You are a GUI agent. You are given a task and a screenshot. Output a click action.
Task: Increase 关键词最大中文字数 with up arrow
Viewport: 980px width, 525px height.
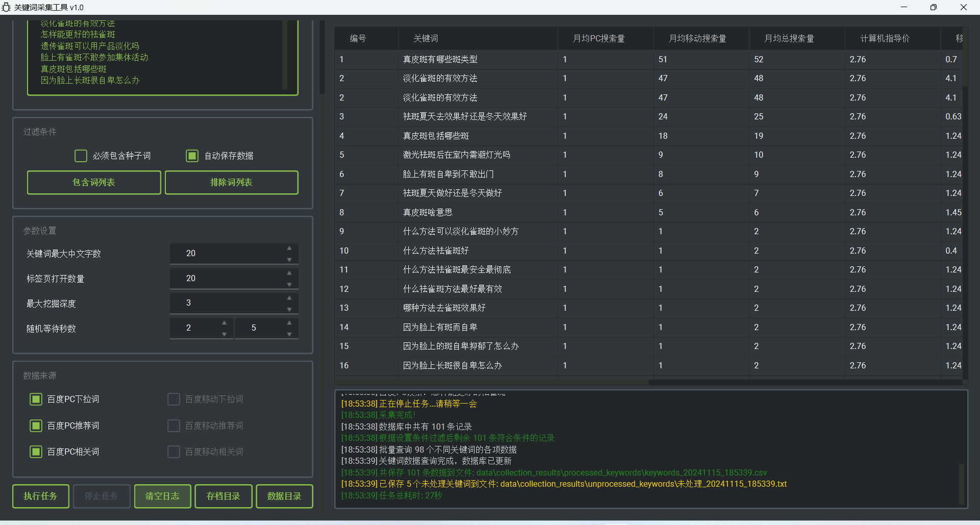pos(289,248)
